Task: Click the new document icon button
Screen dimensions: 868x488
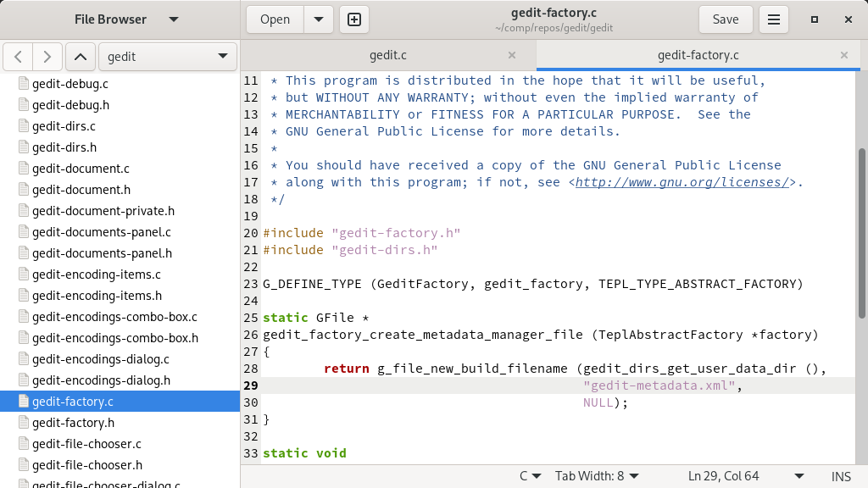Action: (354, 19)
